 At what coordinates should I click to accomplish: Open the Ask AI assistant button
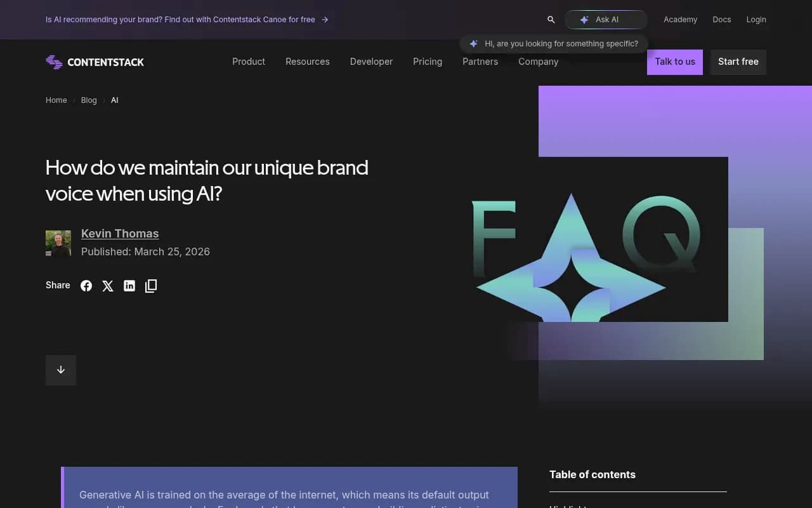606,20
